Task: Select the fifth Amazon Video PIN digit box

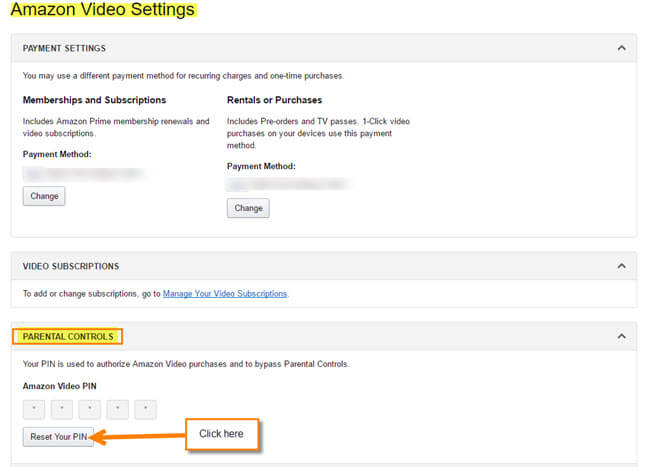Action: tap(146, 409)
